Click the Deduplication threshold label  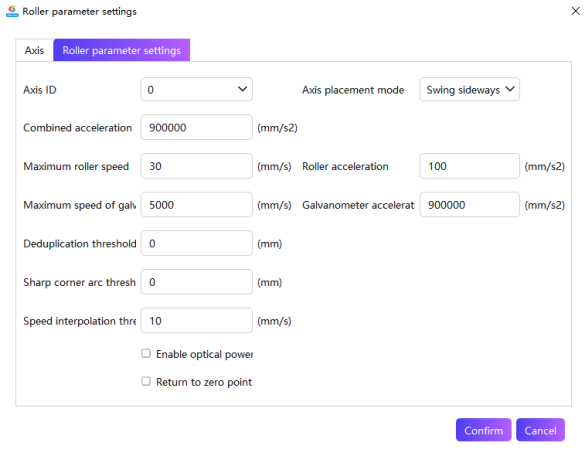tap(79, 244)
